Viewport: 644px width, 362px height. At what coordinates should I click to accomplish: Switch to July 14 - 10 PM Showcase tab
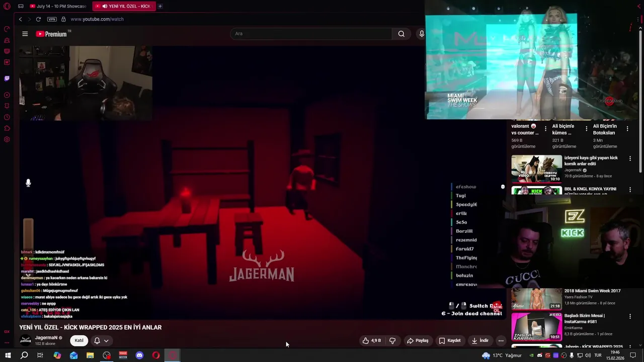pyautogui.click(x=58, y=6)
